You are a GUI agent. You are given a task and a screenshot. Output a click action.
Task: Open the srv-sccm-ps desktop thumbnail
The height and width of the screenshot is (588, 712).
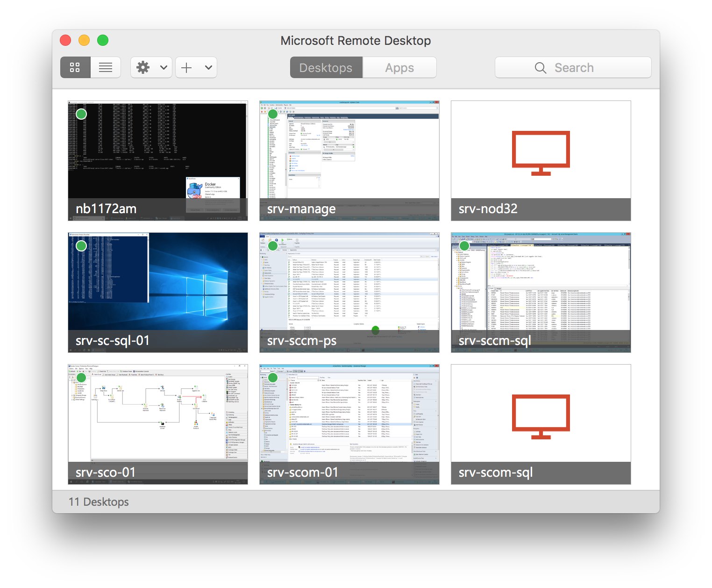coord(349,293)
